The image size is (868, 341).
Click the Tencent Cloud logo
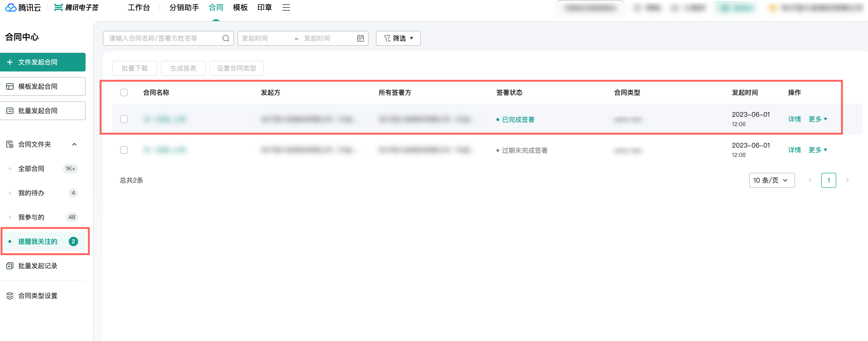(23, 7)
